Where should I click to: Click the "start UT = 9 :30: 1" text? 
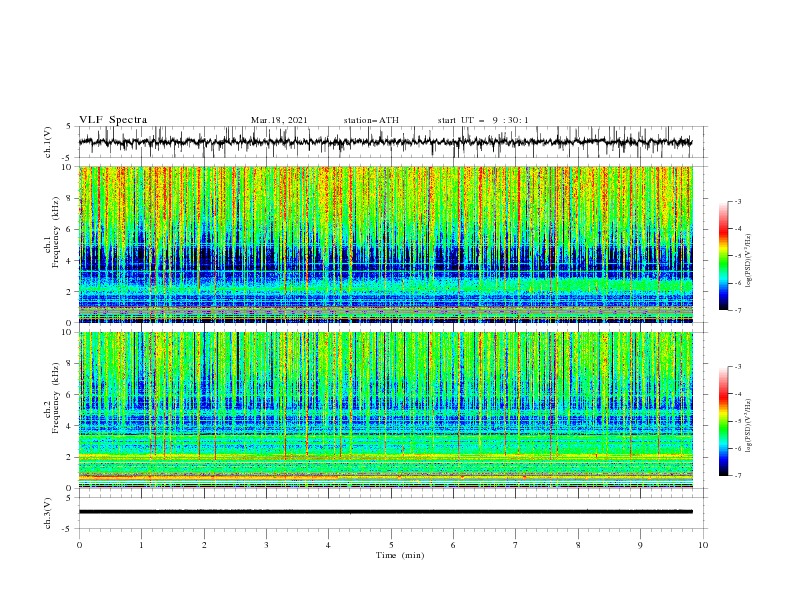(x=483, y=120)
